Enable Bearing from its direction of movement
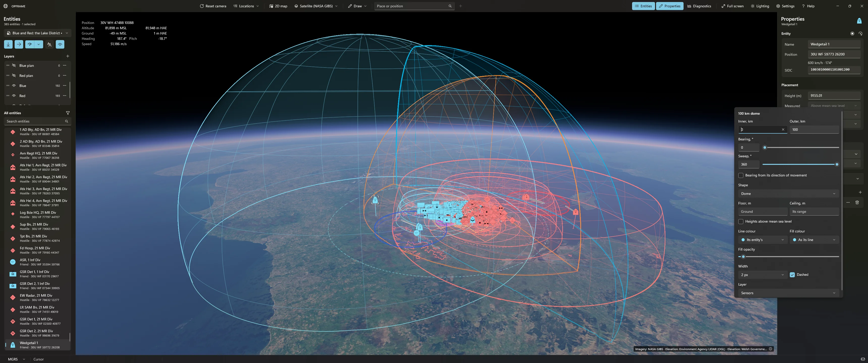The height and width of the screenshot is (363, 868). point(741,175)
